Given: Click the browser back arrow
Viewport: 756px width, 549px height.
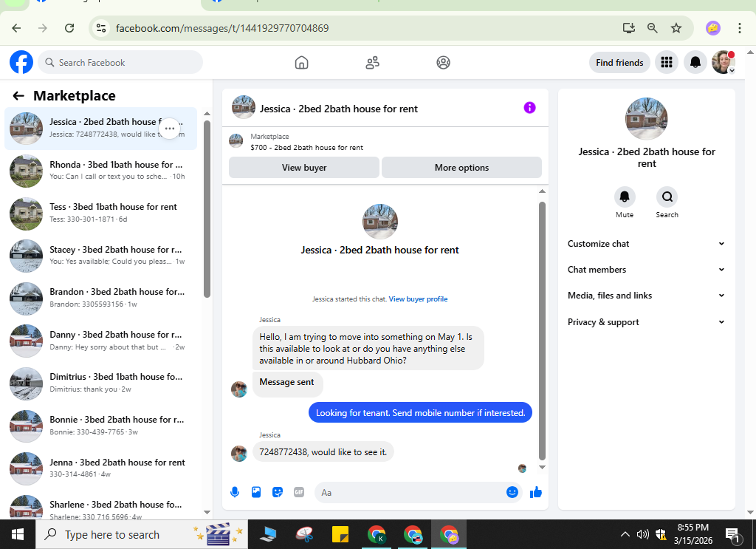Looking at the screenshot, I should pyautogui.click(x=16, y=28).
